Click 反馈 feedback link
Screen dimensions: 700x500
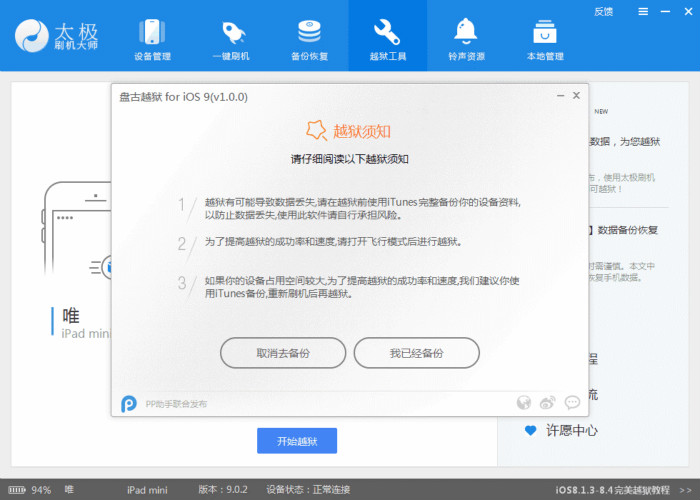(603, 12)
